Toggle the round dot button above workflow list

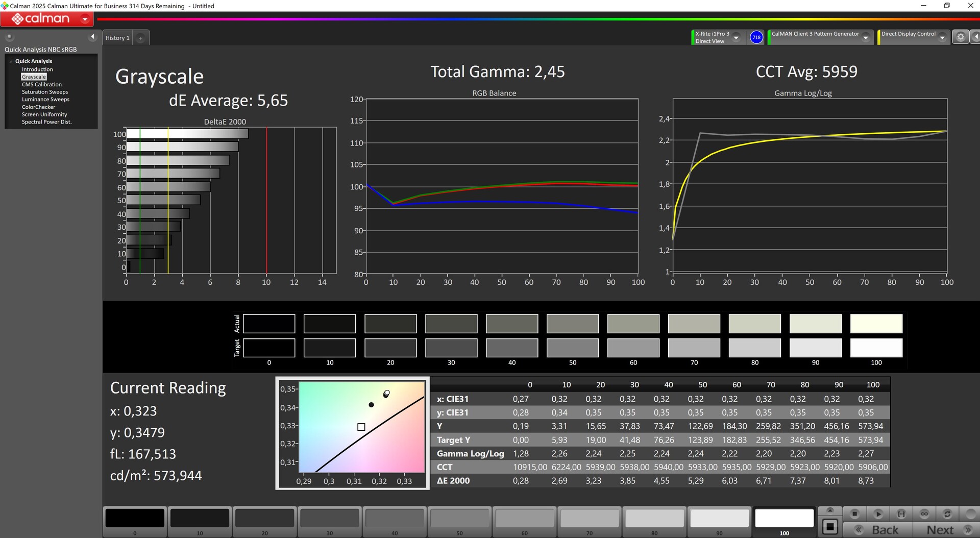coord(9,37)
